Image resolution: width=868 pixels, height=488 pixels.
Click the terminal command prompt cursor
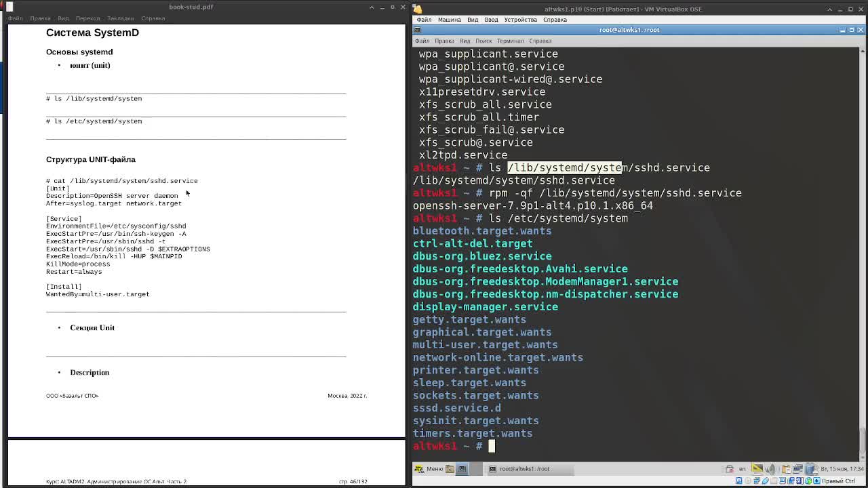(x=492, y=446)
